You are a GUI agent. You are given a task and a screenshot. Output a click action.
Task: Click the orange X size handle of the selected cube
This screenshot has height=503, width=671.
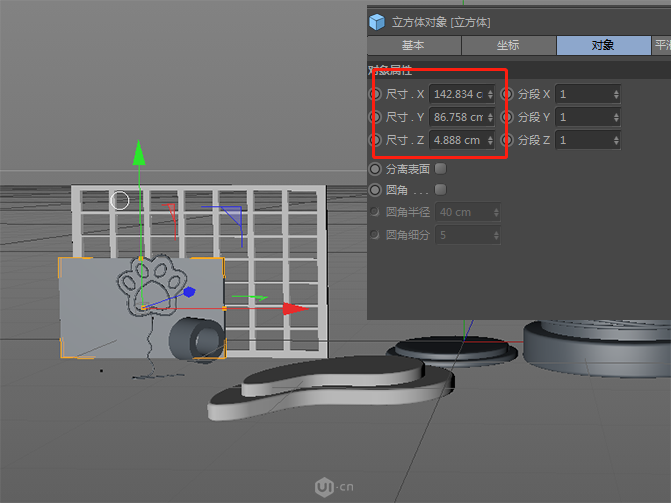[x=224, y=308]
